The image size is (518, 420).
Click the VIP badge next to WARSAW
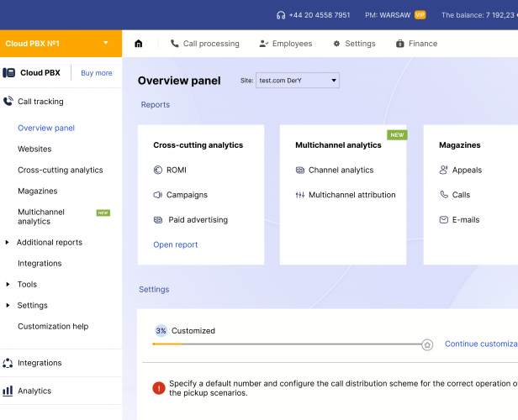pos(420,15)
